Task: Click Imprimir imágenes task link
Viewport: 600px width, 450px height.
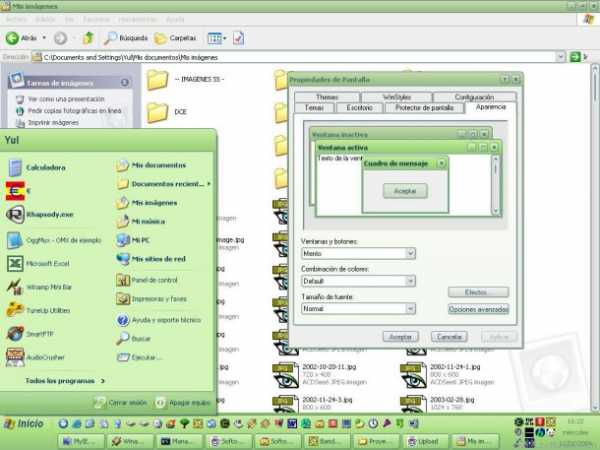Action: [x=53, y=122]
